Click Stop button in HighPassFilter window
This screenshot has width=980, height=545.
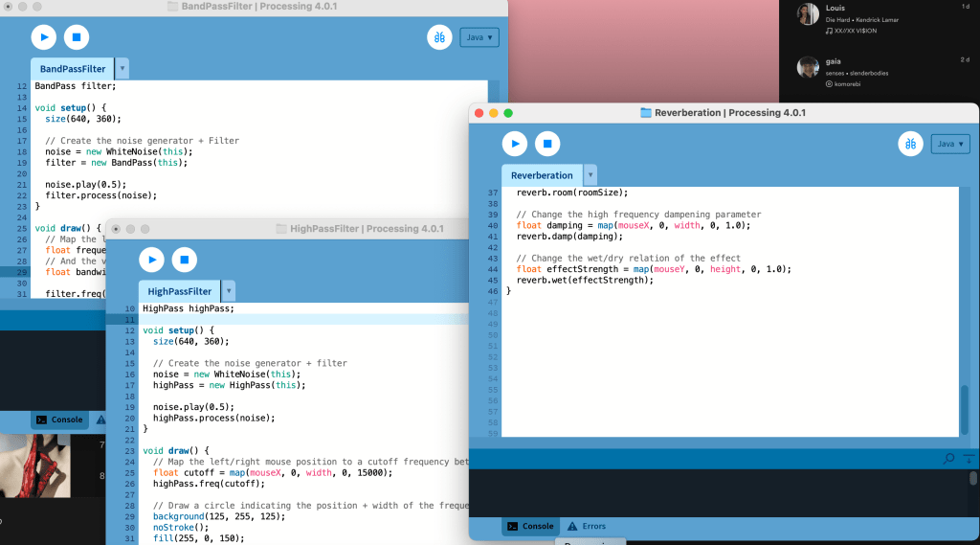(x=185, y=260)
